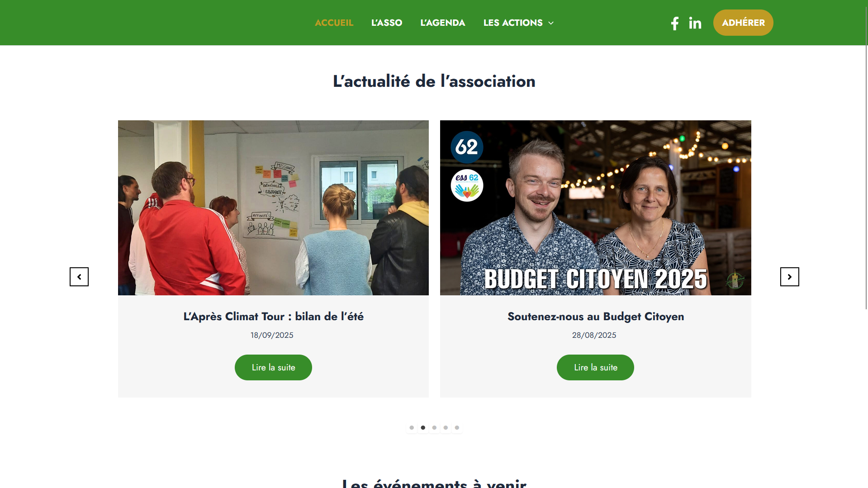Image resolution: width=868 pixels, height=488 pixels.
Task: Open the Soutenez-nous au Budget Citoyen title
Action: pyautogui.click(x=595, y=316)
